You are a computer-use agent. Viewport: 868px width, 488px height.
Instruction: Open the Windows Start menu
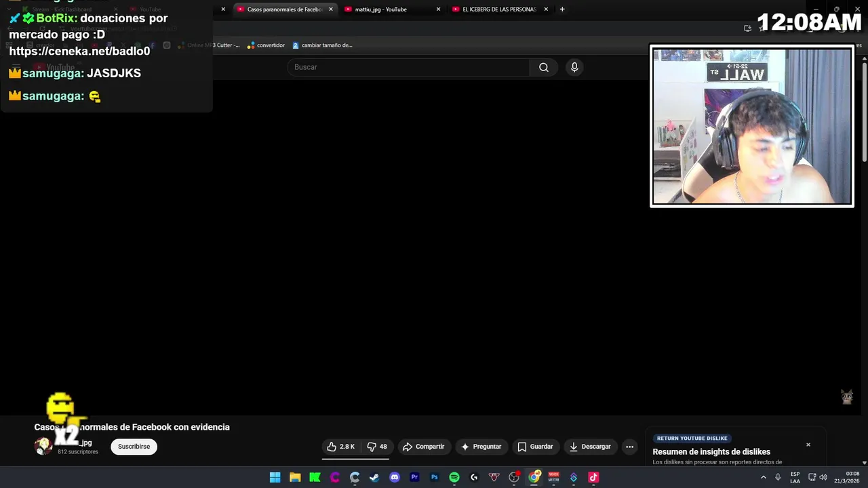[x=275, y=477]
